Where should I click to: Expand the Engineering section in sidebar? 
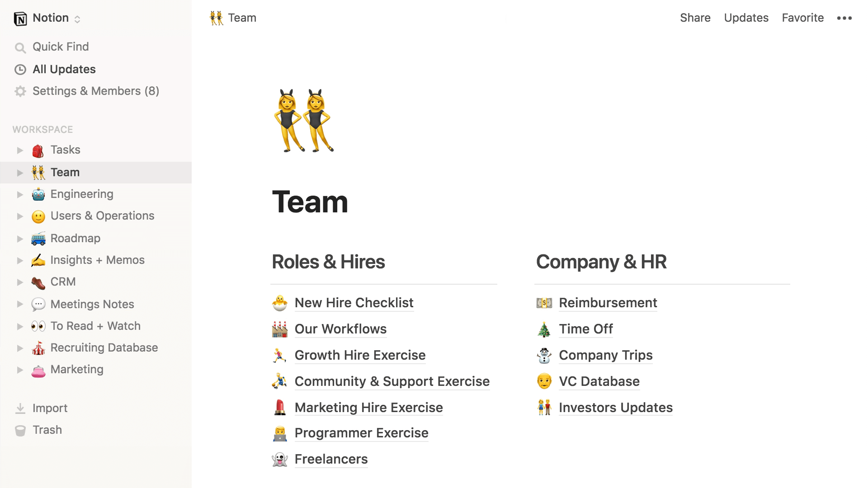(19, 194)
